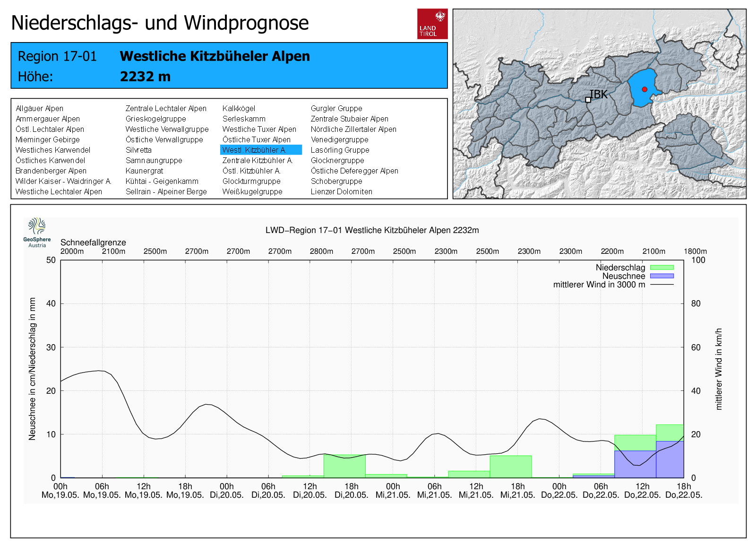
Task: Select Östl. Kitzbühler A. region
Action: point(251,171)
